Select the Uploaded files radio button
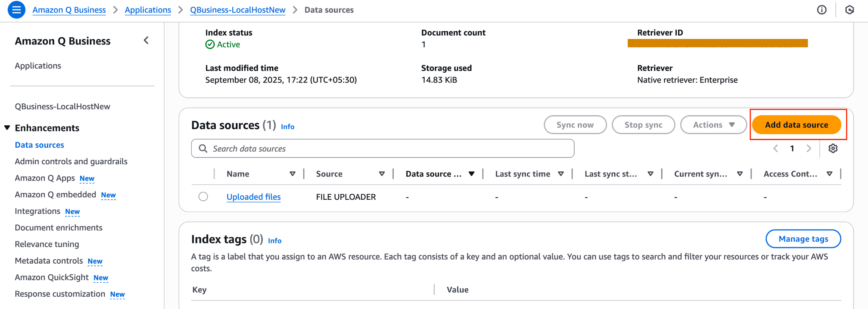This screenshot has width=868, height=309. [203, 197]
